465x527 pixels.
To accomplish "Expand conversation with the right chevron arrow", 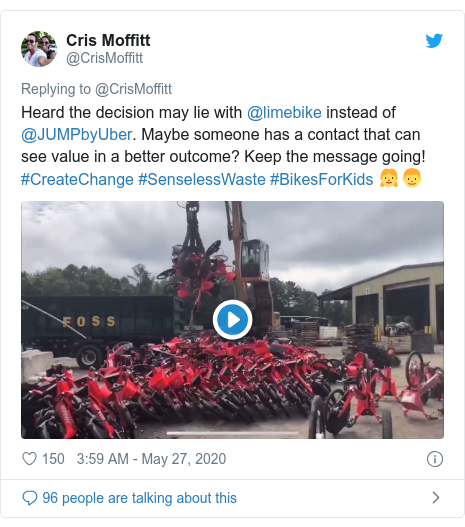I will pyautogui.click(x=436, y=498).
